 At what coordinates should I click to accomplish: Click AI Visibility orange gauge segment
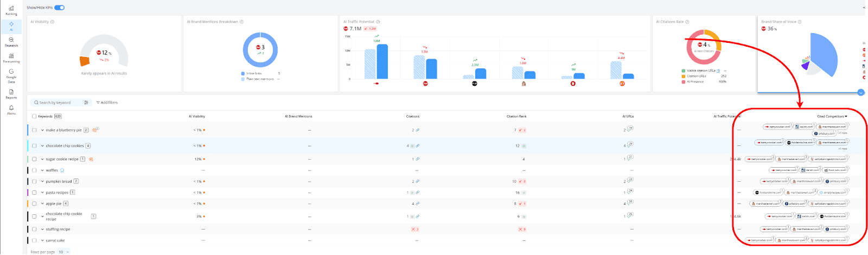click(85, 61)
